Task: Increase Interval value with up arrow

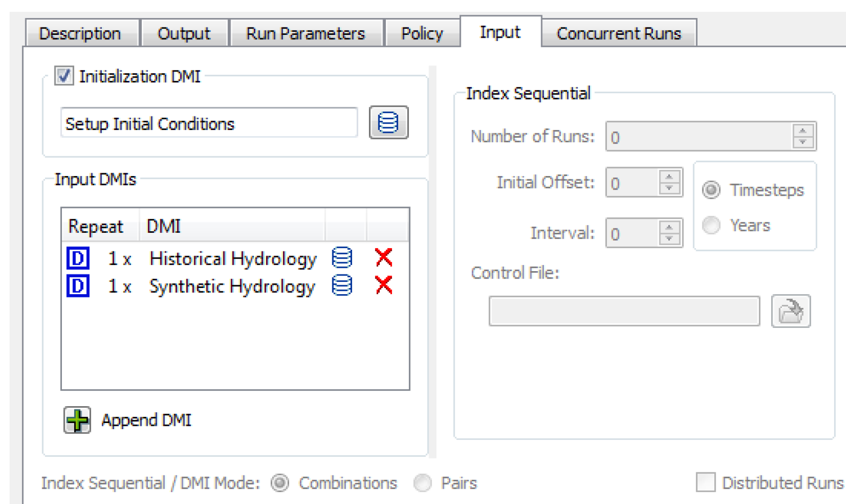Action: tap(669, 227)
